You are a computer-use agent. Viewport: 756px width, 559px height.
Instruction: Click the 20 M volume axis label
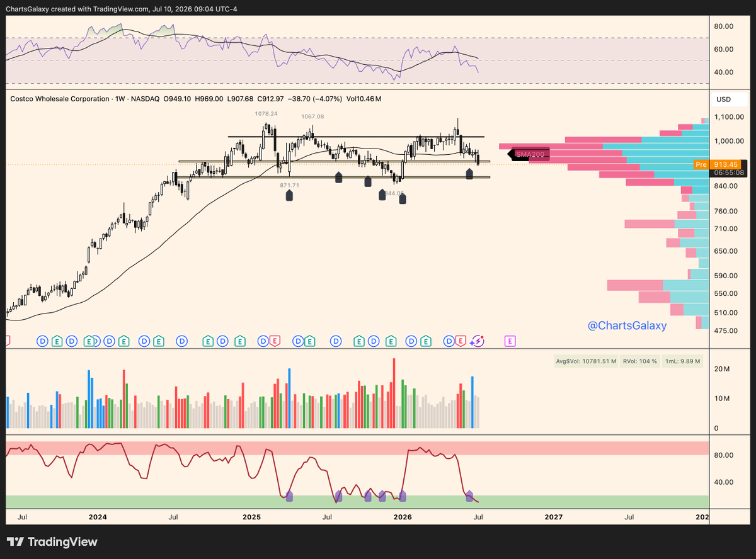pyautogui.click(x=721, y=369)
